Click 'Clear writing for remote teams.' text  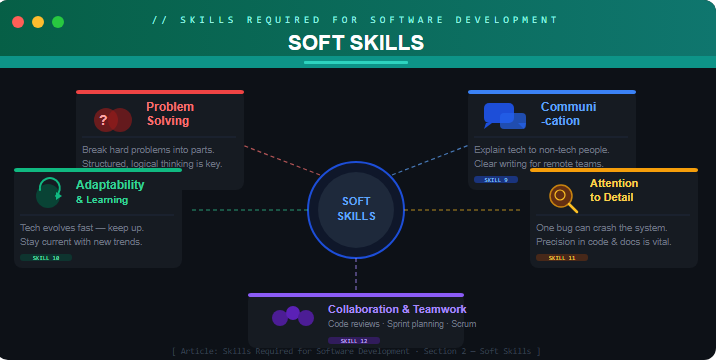pos(538,163)
